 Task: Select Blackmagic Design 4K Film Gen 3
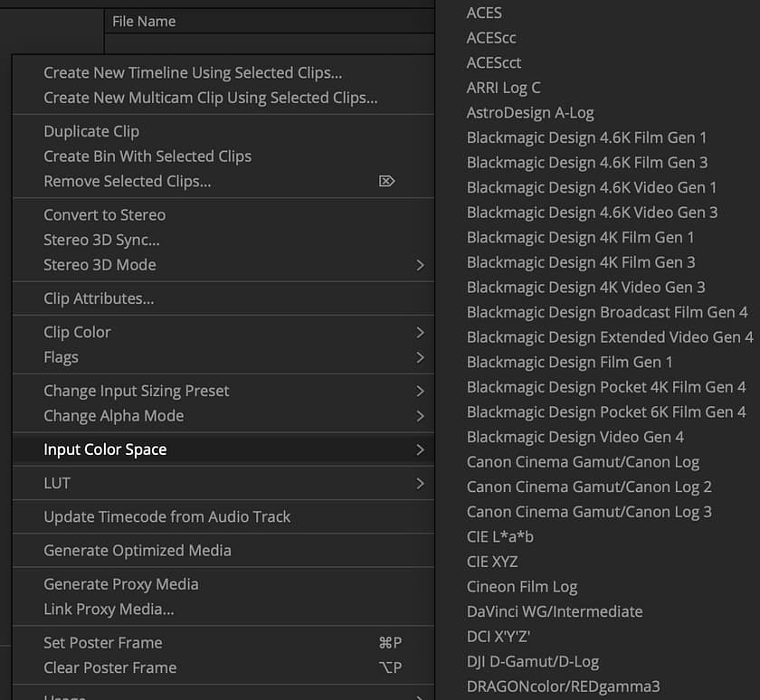(x=581, y=262)
